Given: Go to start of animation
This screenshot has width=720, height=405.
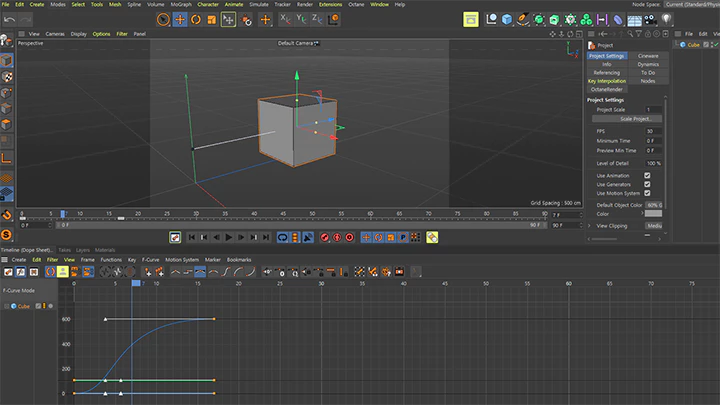Looking at the screenshot, I should click(191, 237).
